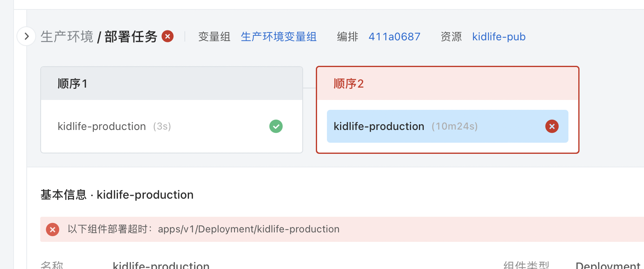Click the 变量组 label
The image size is (644, 269).
pos(214,37)
